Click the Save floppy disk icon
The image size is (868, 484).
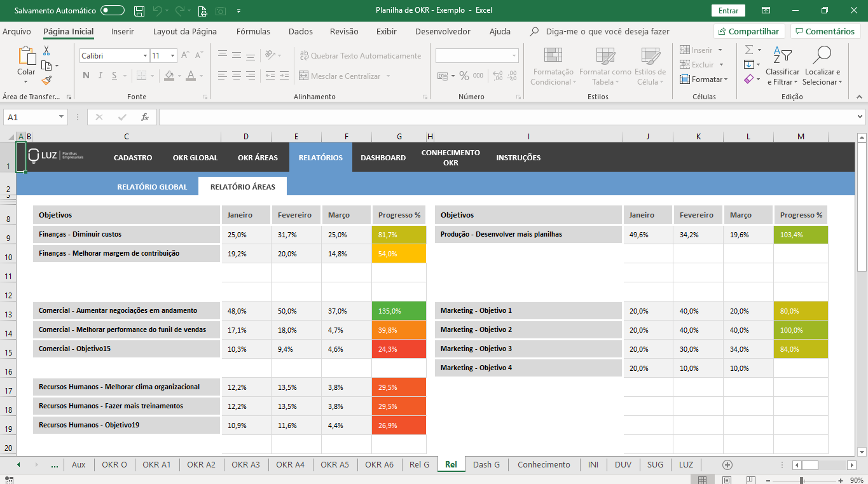pyautogui.click(x=139, y=11)
